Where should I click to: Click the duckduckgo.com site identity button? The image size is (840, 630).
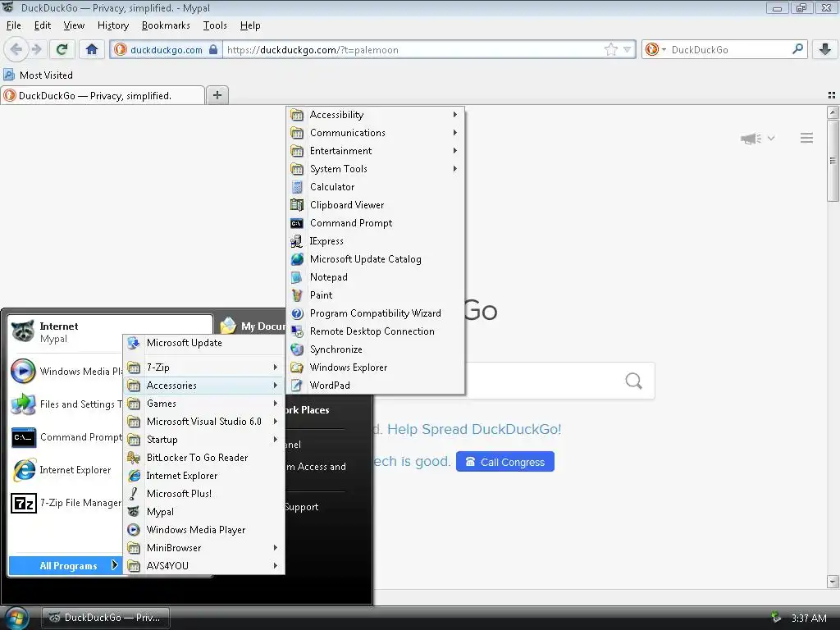[166, 50]
